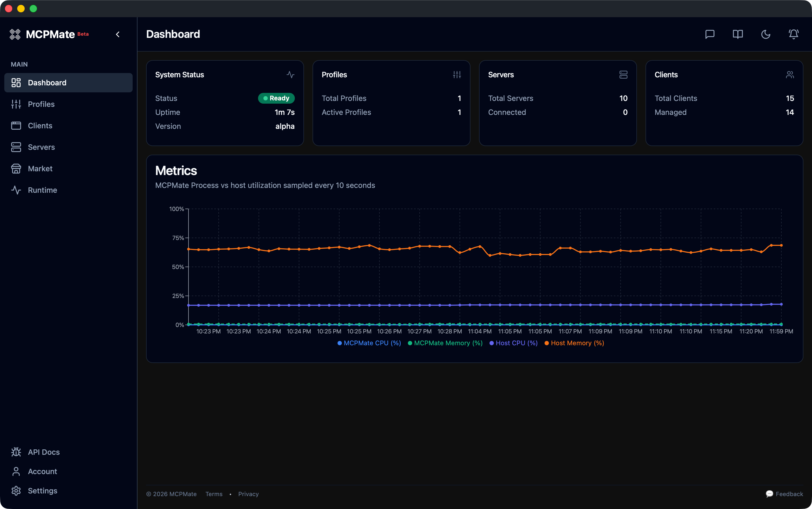The width and height of the screenshot is (812, 509).
Task: Collapse the sidebar with the chevron
Action: [118, 34]
